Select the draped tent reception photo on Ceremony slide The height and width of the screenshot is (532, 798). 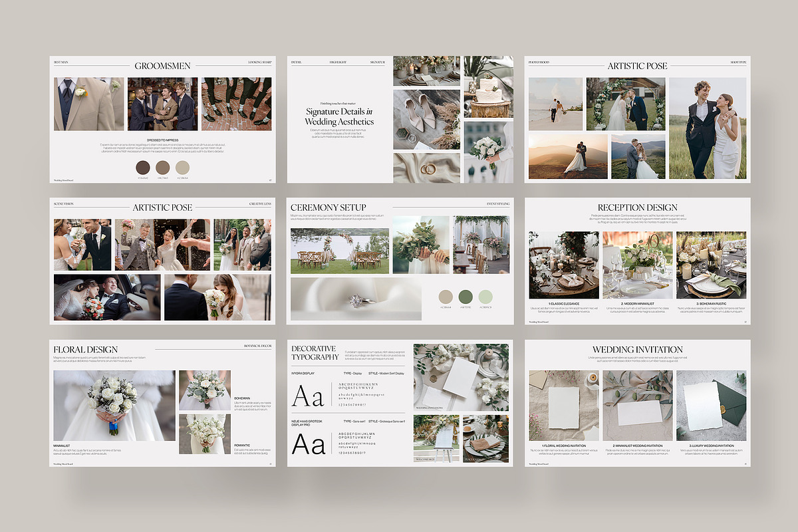[481, 244]
